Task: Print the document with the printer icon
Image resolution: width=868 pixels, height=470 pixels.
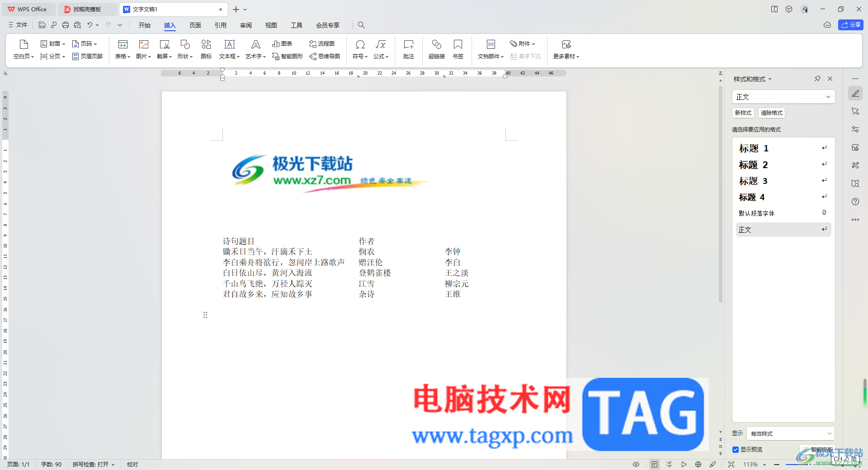Action: pos(66,25)
